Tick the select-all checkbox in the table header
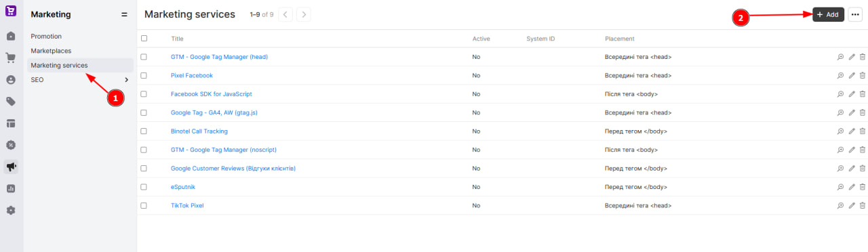The width and height of the screenshot is (868, 252). [144, 39]
